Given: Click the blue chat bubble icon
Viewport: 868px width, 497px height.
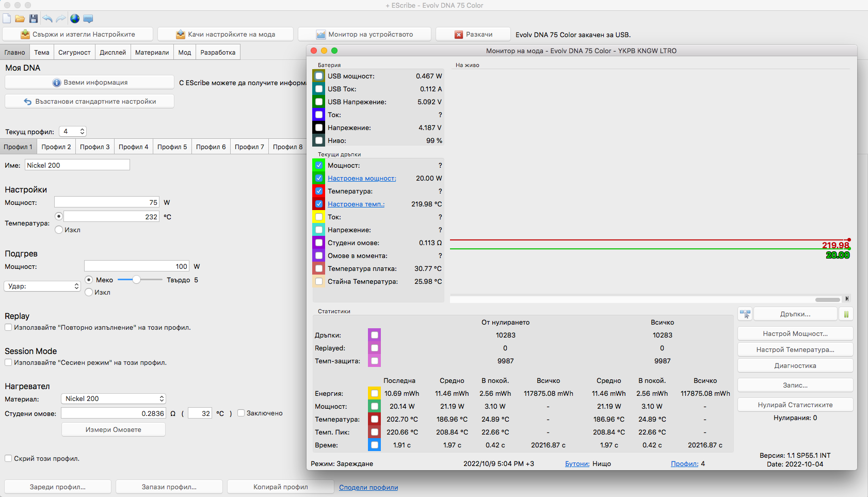Looking at the screenshot, I should point(88,19).
